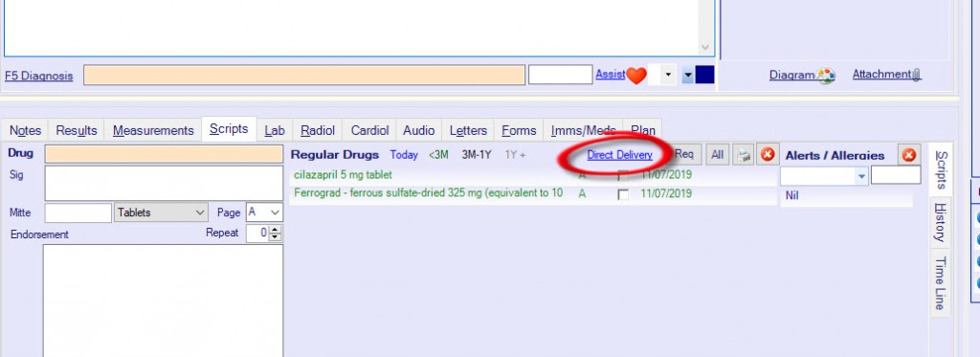Open the Imms/Meds tab
This screenshot has height=357, width=980.
click(583, 131)
